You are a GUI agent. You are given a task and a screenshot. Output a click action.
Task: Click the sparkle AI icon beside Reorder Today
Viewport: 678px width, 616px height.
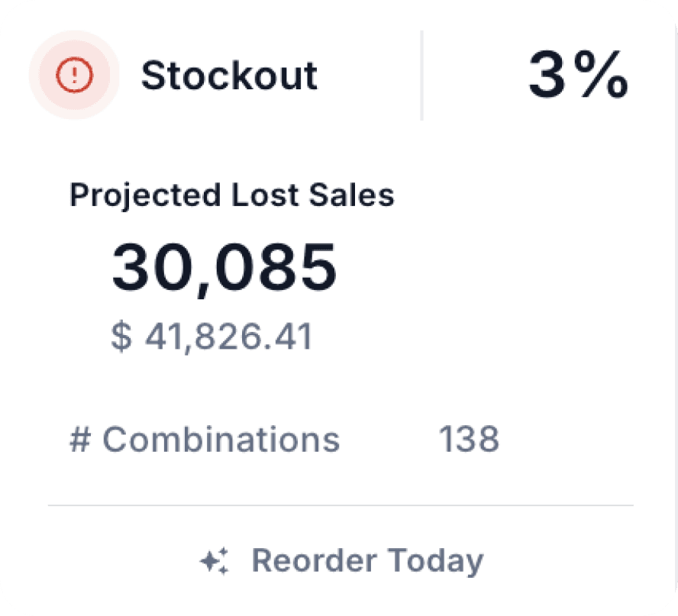pyautogui.click(x=218, y=560)
